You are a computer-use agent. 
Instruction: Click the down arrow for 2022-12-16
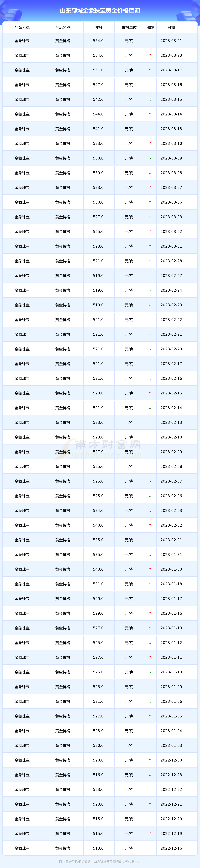coord(150,848)
